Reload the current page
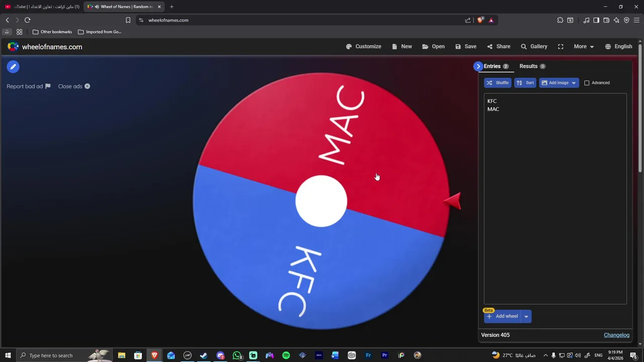 (27, 20)
